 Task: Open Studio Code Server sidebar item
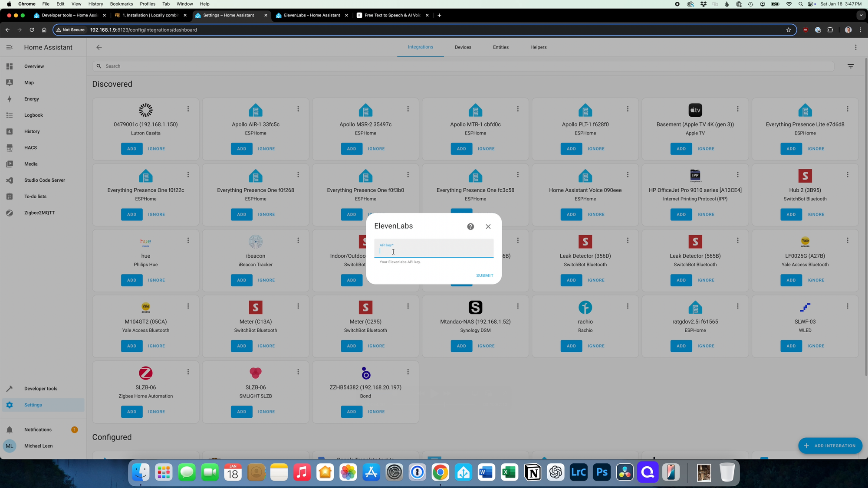[43, 180]
